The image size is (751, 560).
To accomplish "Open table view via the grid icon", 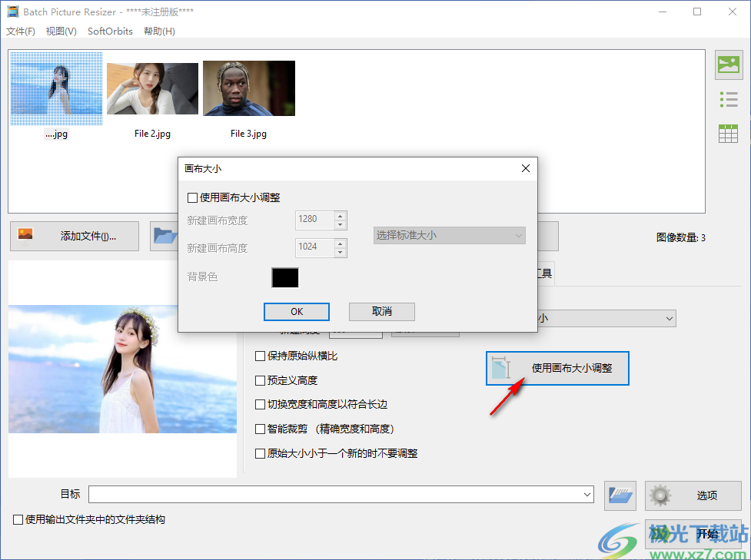I will (728, 133).
